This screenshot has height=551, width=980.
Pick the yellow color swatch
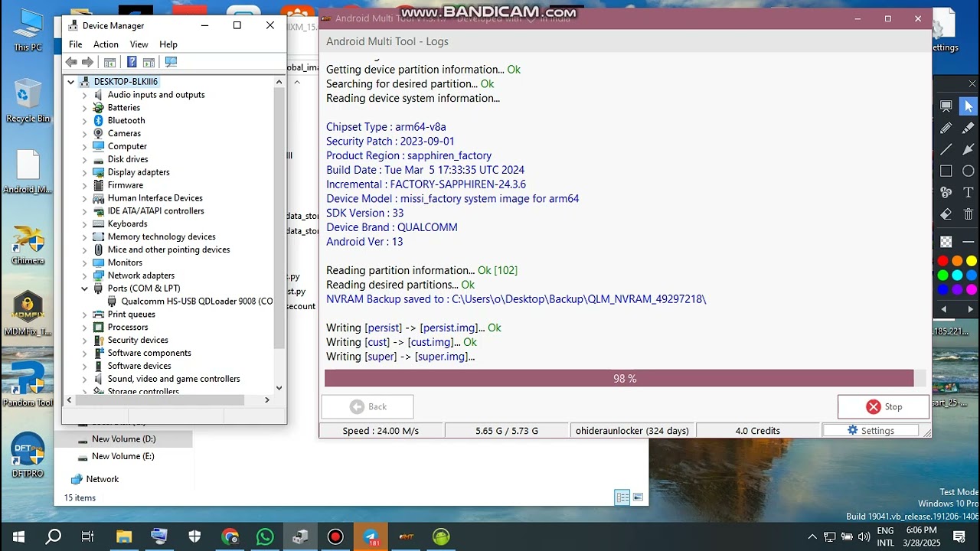(972, 261)
